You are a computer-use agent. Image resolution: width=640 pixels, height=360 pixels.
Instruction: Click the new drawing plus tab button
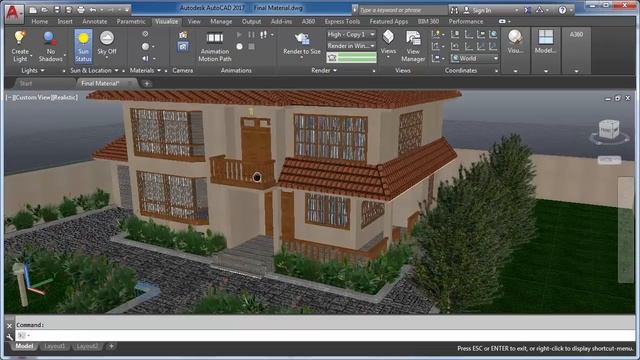147,84
